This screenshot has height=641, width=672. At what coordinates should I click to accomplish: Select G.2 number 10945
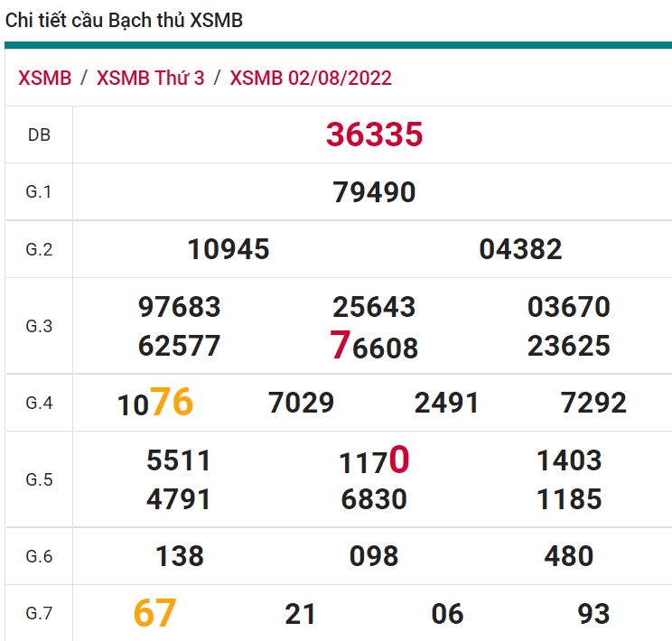point(228,249)
